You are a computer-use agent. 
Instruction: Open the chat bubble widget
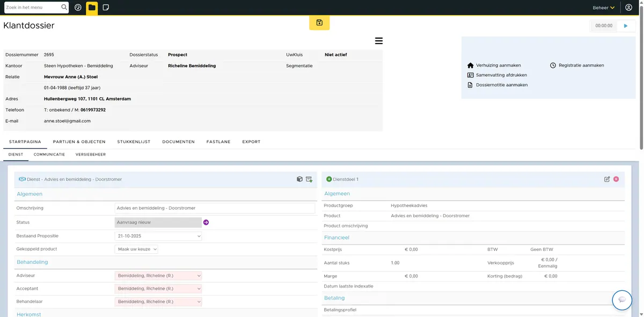(622, 299)
